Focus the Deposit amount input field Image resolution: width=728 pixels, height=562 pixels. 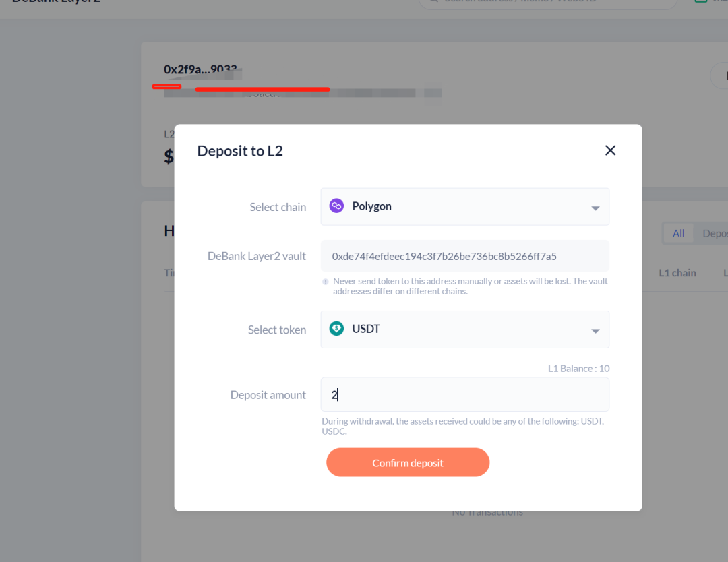tap(464, 395)
